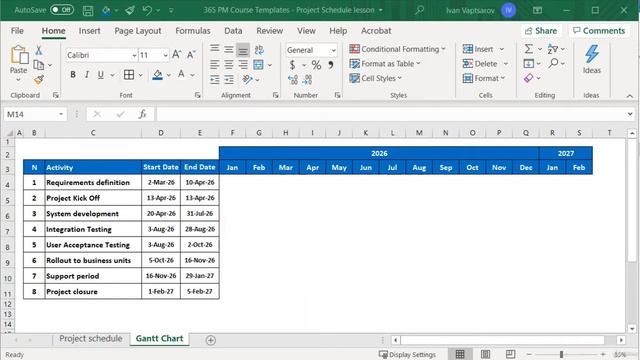Toggle Italic formatting

pos(87,74)
